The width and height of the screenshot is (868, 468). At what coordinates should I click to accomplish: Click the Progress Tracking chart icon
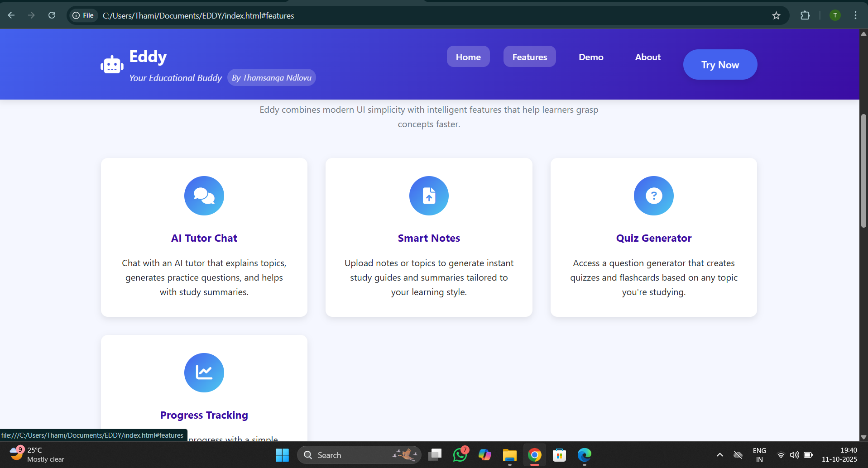click(204, 372)
